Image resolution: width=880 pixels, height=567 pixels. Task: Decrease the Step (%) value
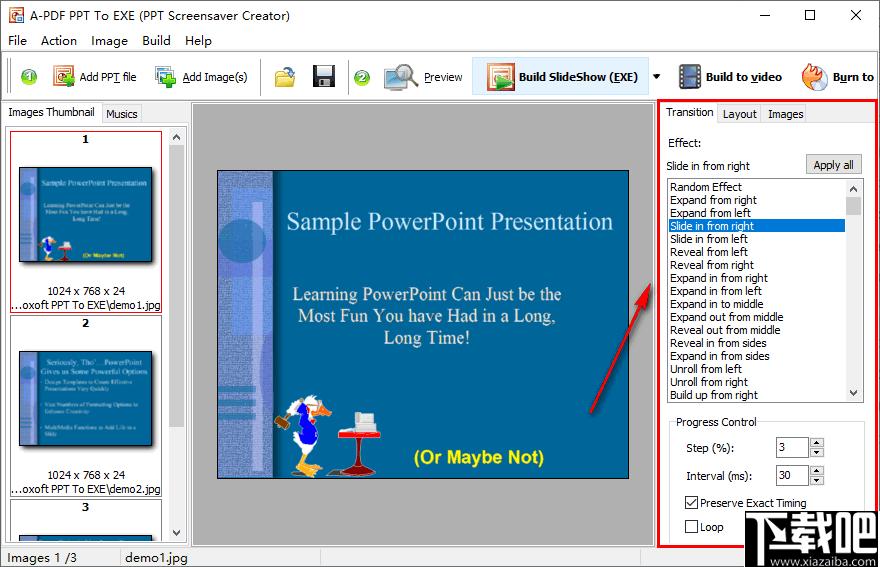817,452
